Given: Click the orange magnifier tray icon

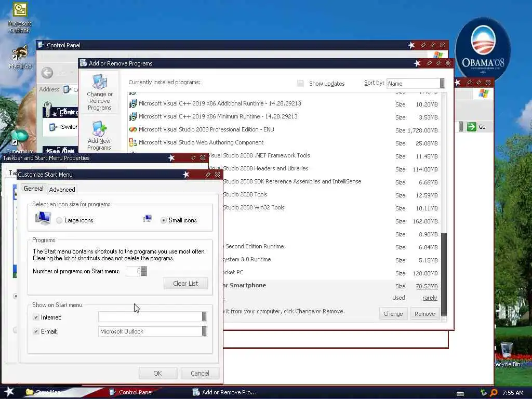Looking at the screenshot, I should [x=494, y=393].
